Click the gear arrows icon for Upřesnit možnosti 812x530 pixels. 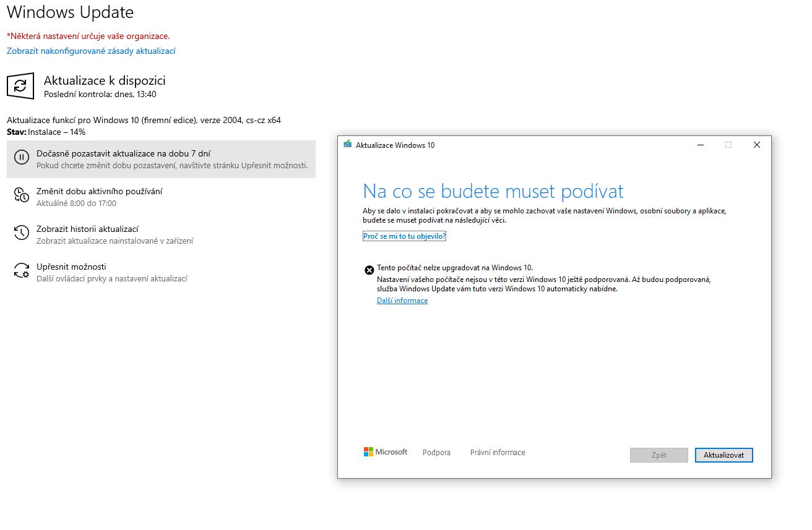[21, 271]
